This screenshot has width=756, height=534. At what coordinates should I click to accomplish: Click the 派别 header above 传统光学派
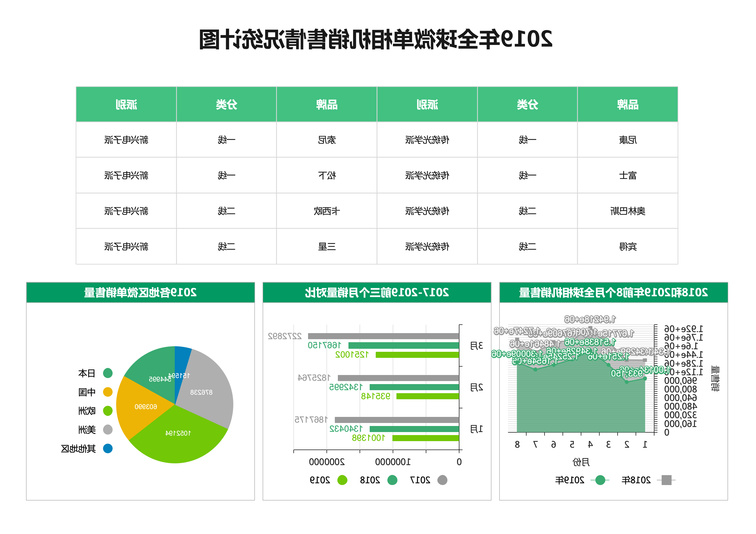click(427, 105)
